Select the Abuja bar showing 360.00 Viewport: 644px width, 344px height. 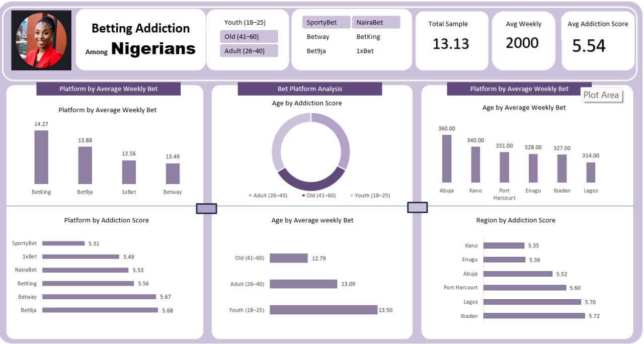[x=447, y=158]
